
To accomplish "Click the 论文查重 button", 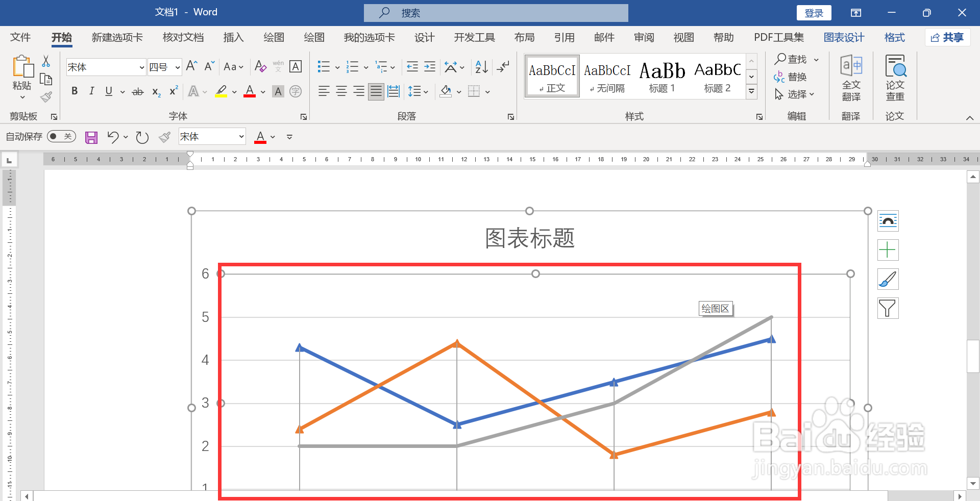I will 895,78.
